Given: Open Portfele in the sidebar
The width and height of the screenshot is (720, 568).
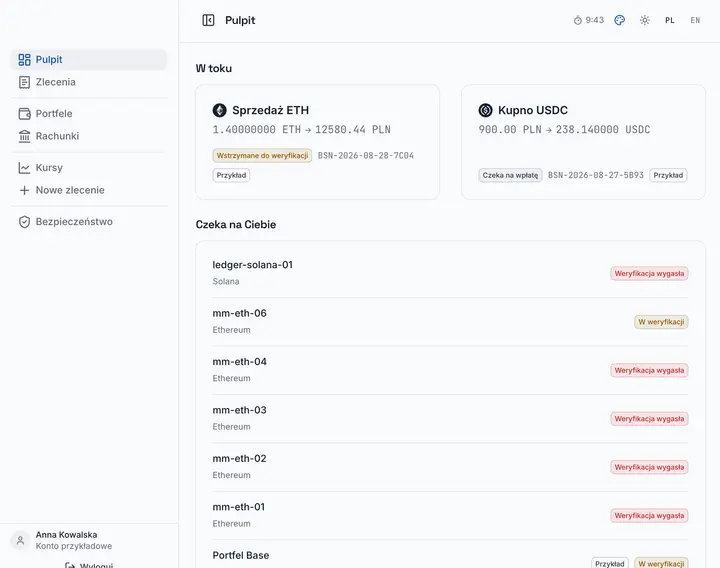Looking at the screenshot, I should coord(89,113).
